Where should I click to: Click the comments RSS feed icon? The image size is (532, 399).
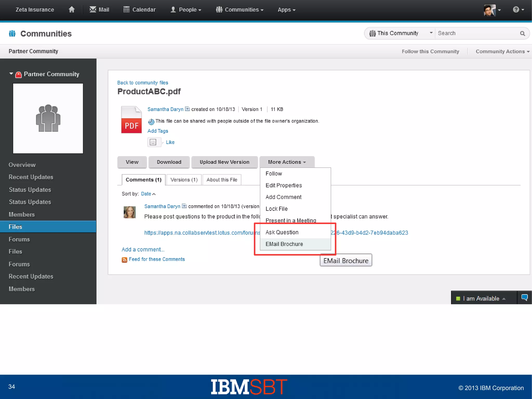(x=124, y=260)
